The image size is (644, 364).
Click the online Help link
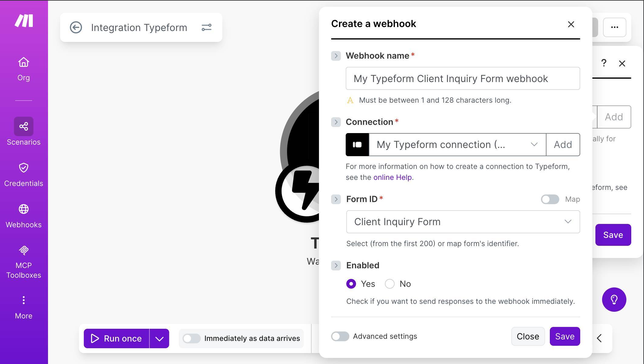coord(393,177)
